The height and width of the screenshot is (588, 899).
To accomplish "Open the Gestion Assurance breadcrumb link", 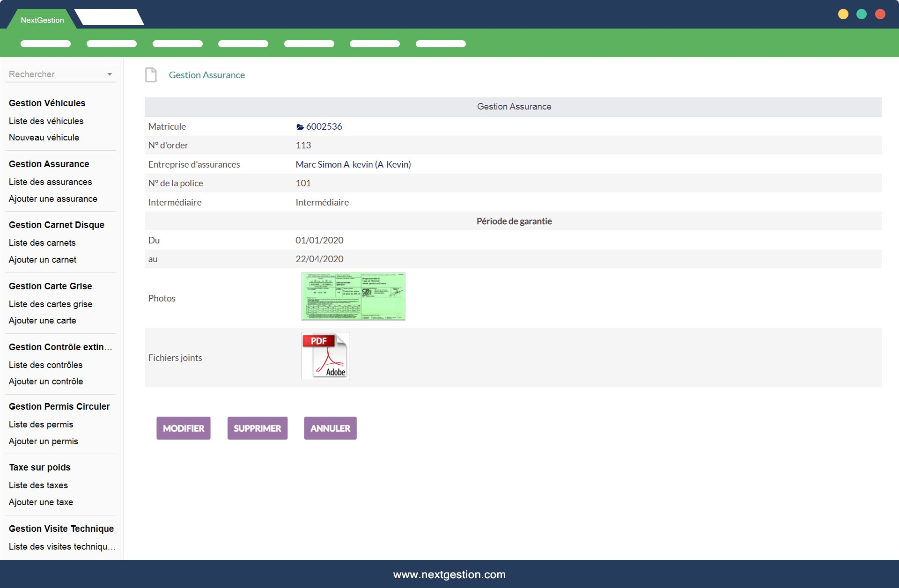I will [x=206, y=75].
